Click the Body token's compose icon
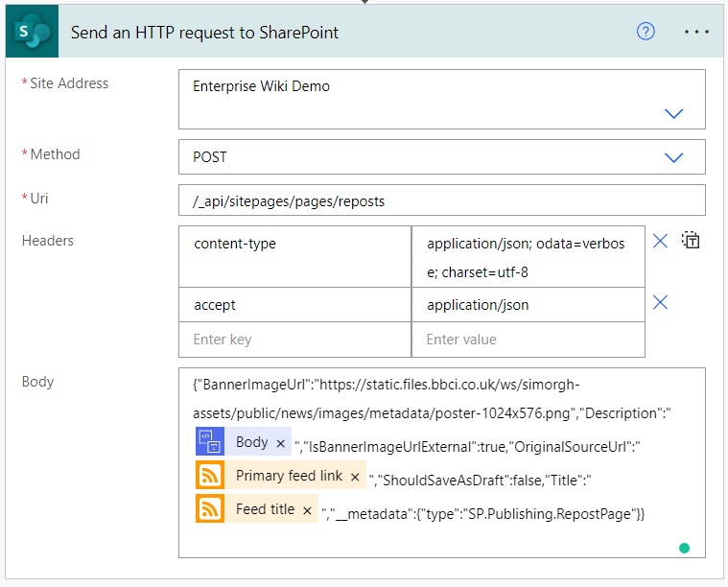Screen dimensions: 728x587 point(210,441)
